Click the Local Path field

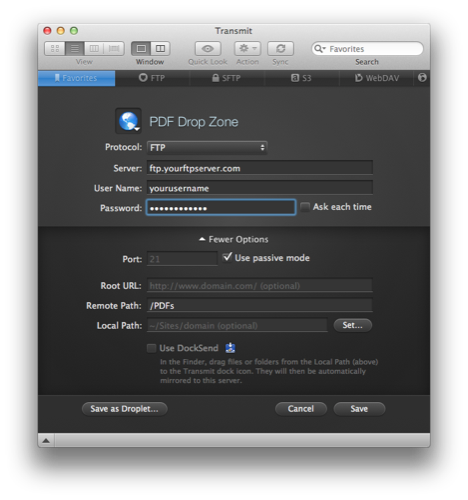(x=237, y=325)
